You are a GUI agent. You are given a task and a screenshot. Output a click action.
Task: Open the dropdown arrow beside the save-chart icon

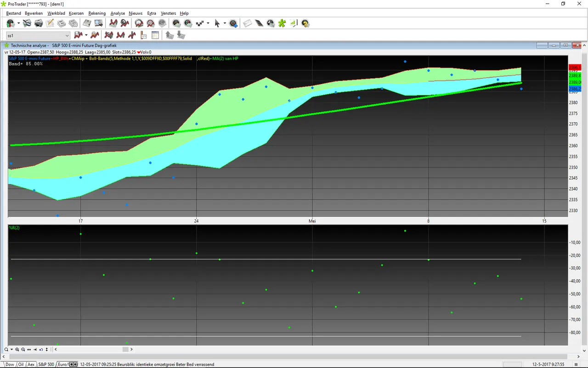(86, 35)
